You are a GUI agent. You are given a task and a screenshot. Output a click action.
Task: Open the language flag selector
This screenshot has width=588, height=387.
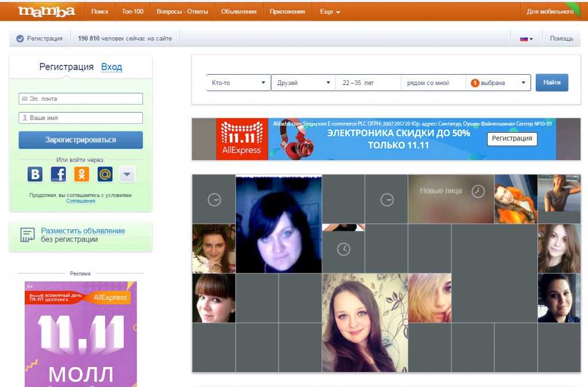point(526,38)
